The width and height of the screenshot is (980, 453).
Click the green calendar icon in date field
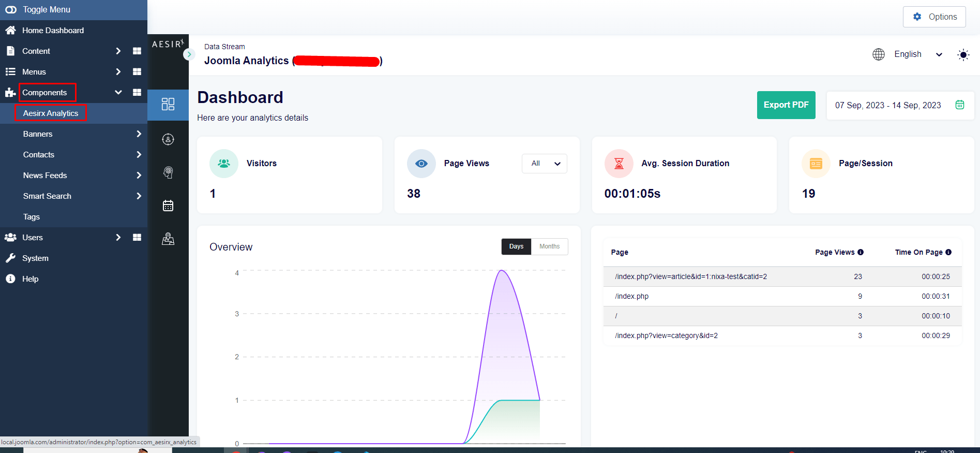click(x=960, y=105)
